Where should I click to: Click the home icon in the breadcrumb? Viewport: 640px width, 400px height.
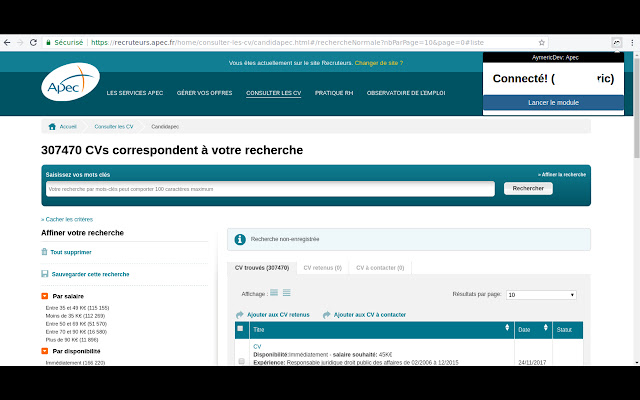[x=52, y=127]
